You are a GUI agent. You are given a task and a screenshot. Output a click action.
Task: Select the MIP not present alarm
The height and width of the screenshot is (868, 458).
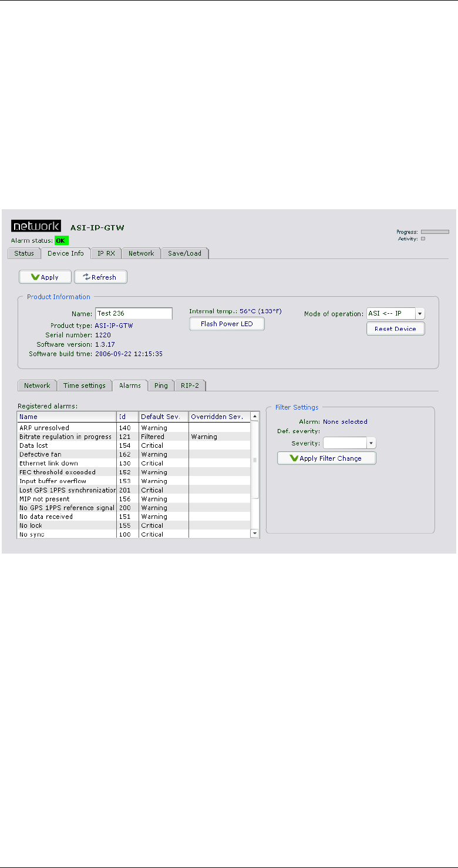(x=134, y=499)
